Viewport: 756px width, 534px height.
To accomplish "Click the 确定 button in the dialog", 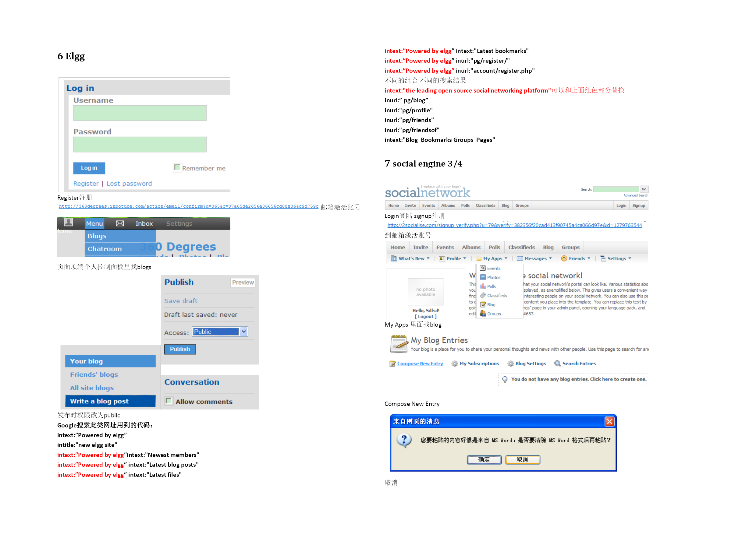I will [484, 460].
